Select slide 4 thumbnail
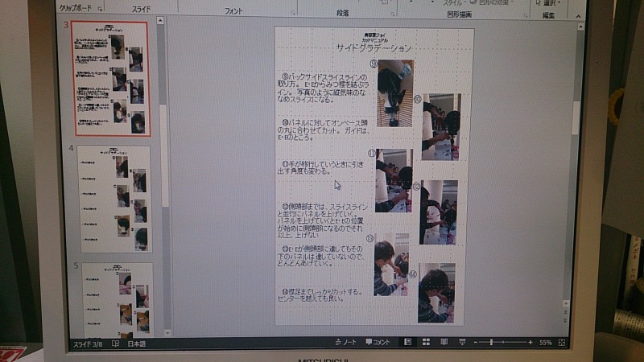The width and height of the screenshot is (644, 362). [115, 199]
